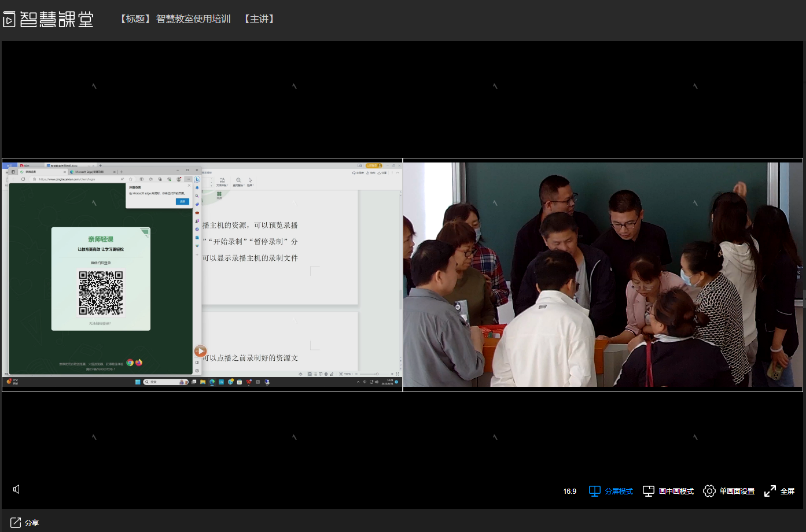806x532 pixels.
Task: Open the Edge three-dot menu
Action: [x=188, y=179]
